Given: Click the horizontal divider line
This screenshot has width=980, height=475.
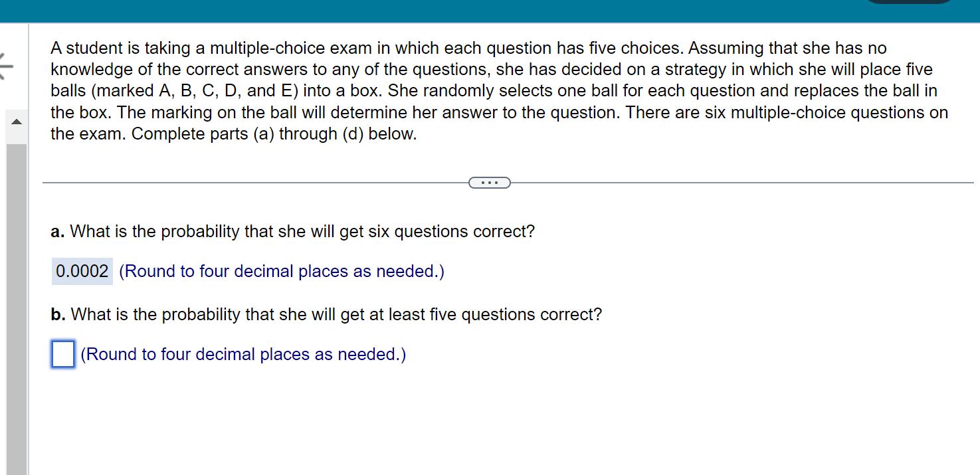Looking at the screenshot, I should pyautogui.click(x=266, y=182).
